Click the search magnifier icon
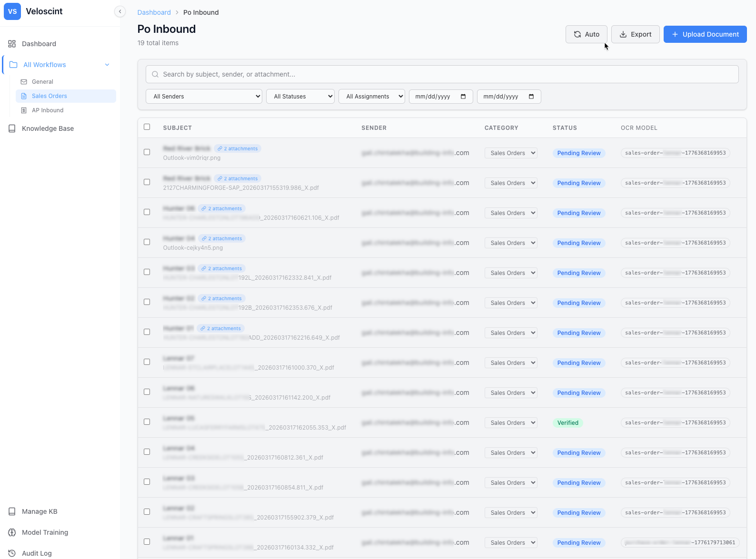Screen dimensions: 756x559 [155, 74]
